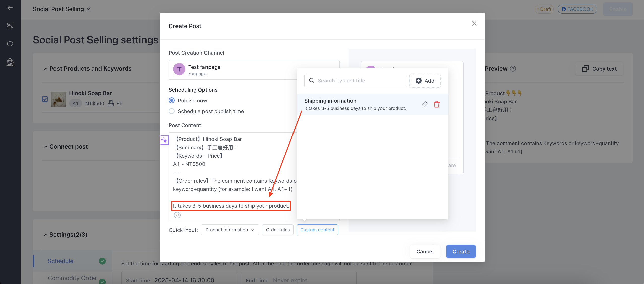Click the Draft status badge

(x=544, y=9)
